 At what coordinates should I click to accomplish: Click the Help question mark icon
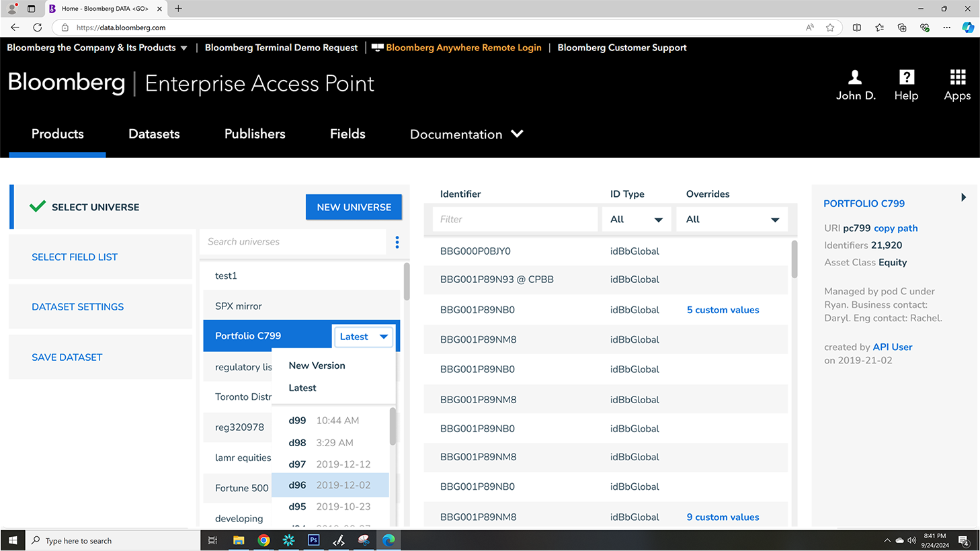point(906,77)
